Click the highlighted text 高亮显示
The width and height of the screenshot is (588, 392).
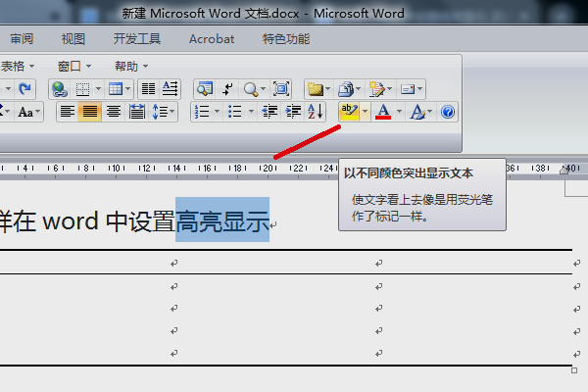click(222, 220)
